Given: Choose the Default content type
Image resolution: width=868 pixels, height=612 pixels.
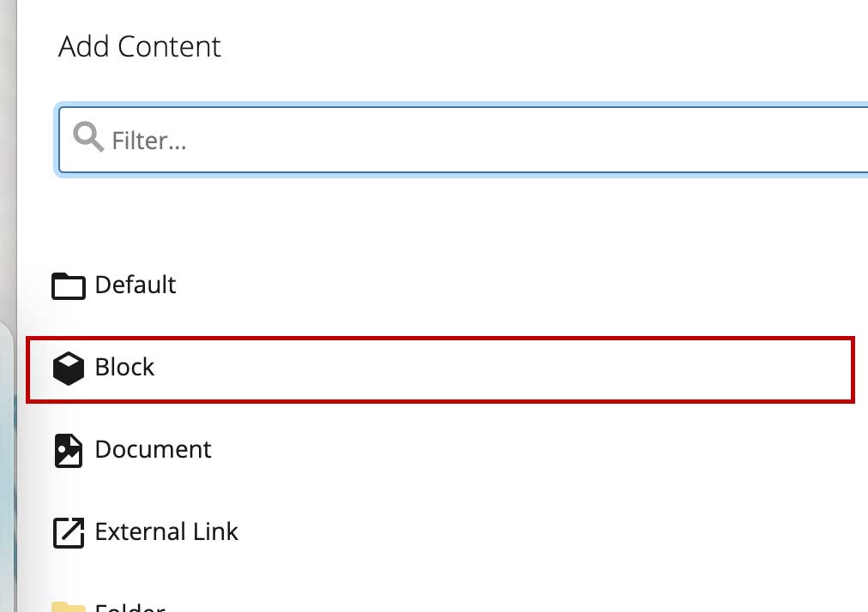Looking at the screenshot, I should tap(136, 285).
